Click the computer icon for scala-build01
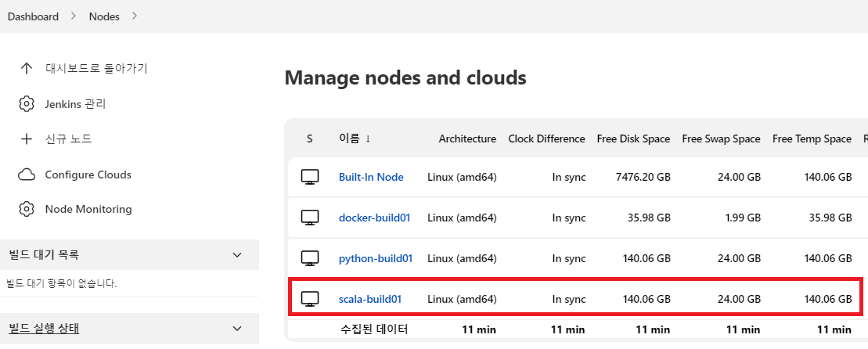Image resolution: width=868 pixels, height=349 pixels. [x=310, y=299]
